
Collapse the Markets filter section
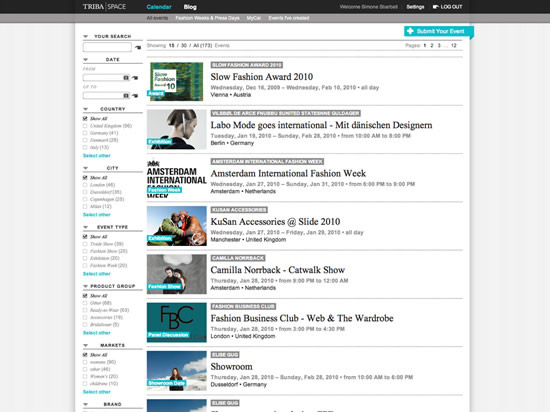click(x=85, y=345)
